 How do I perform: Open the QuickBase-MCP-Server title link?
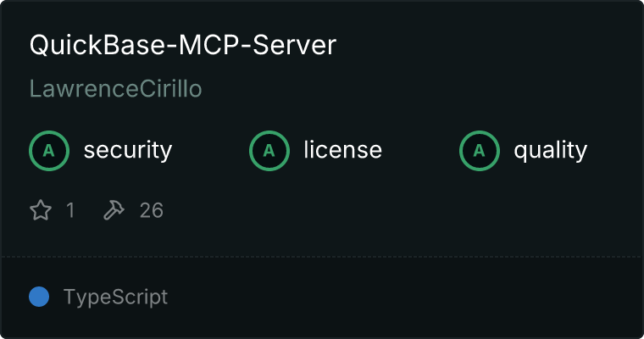pos(183,44)
